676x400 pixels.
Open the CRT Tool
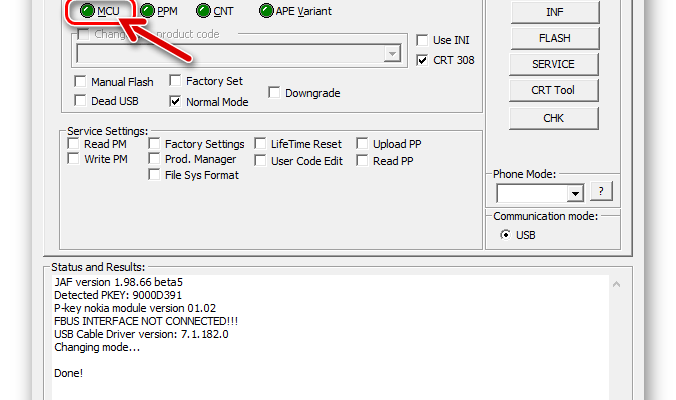(x=553, y=90)
